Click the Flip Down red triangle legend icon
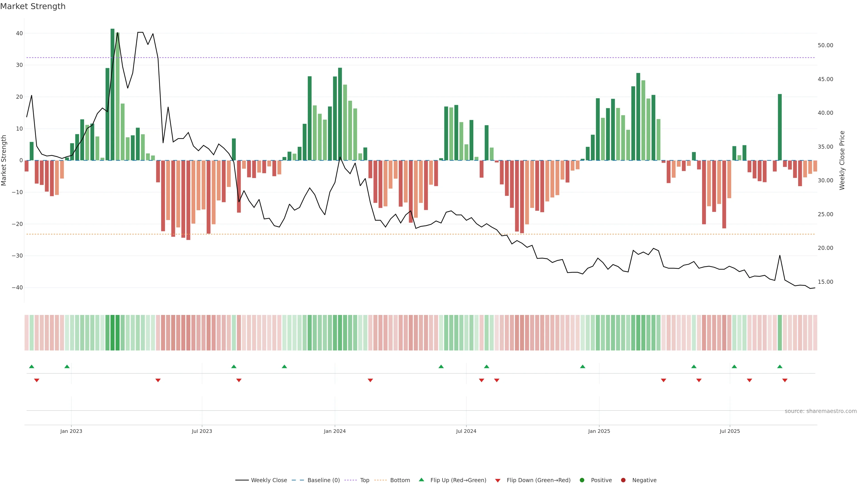Image resolution: width=868 pixels, height=488 pixels. (498, 481)
